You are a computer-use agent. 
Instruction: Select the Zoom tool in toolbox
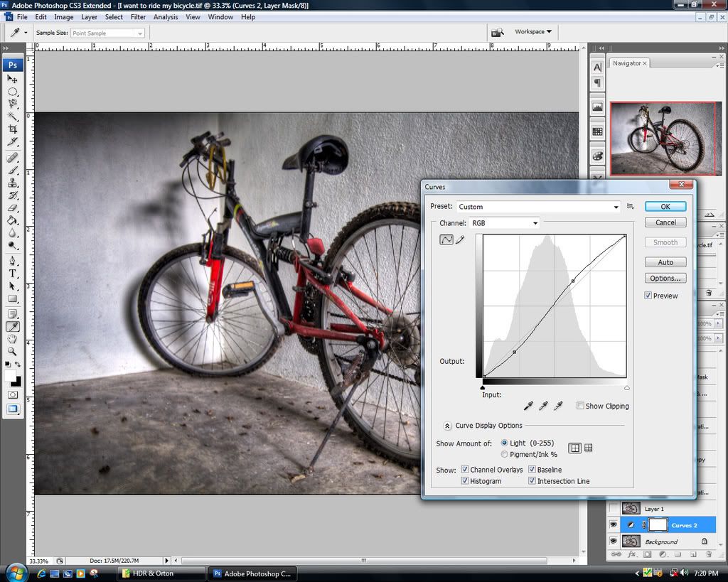pyautogui.click(x=13, y=351)
